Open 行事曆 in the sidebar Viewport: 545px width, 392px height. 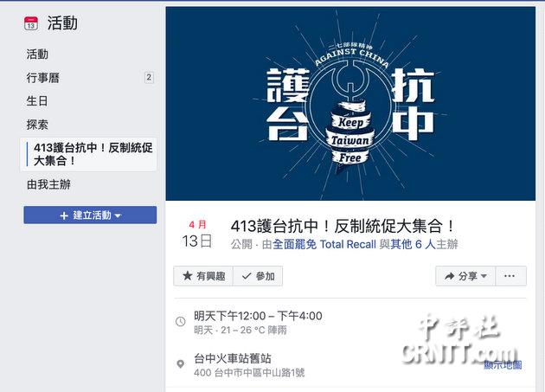(42, 78)
